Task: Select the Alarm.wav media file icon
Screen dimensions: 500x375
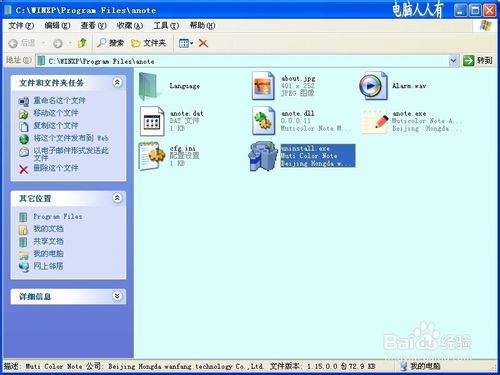Action: pyautogui.click(x=373, y=86)
